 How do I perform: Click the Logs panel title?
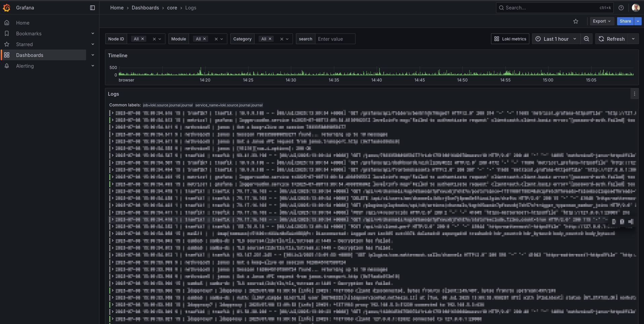click(113, 94)
